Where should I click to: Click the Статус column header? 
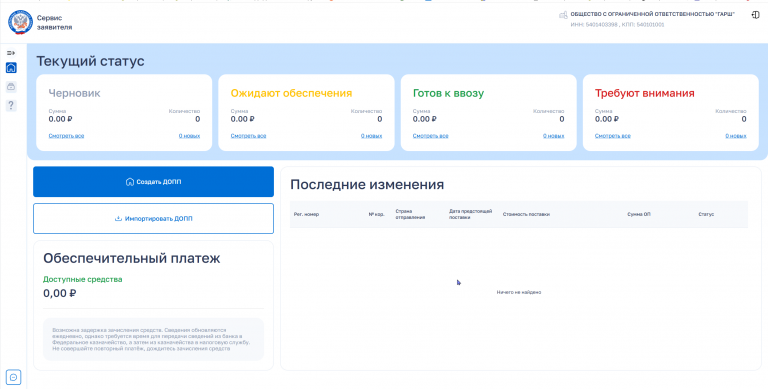pyautogui.click(x=706, y=214)
